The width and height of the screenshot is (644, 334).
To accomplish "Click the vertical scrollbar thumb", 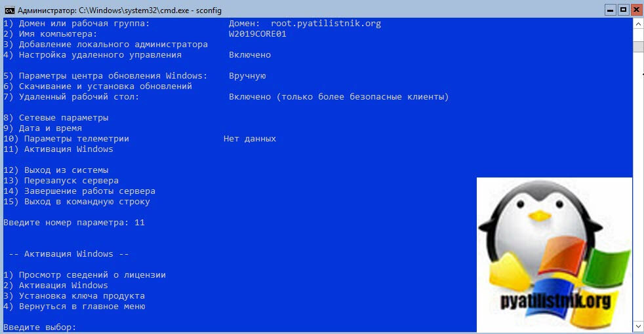I will 638,47.
